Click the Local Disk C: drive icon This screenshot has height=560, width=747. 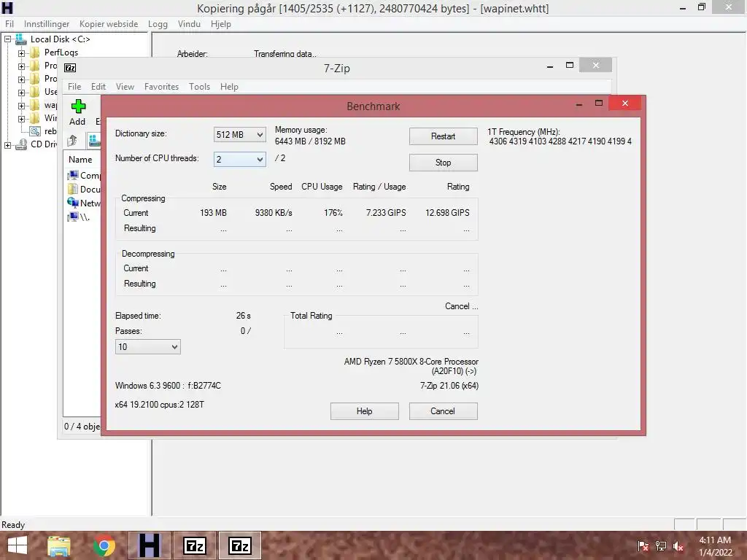(21, 39)
